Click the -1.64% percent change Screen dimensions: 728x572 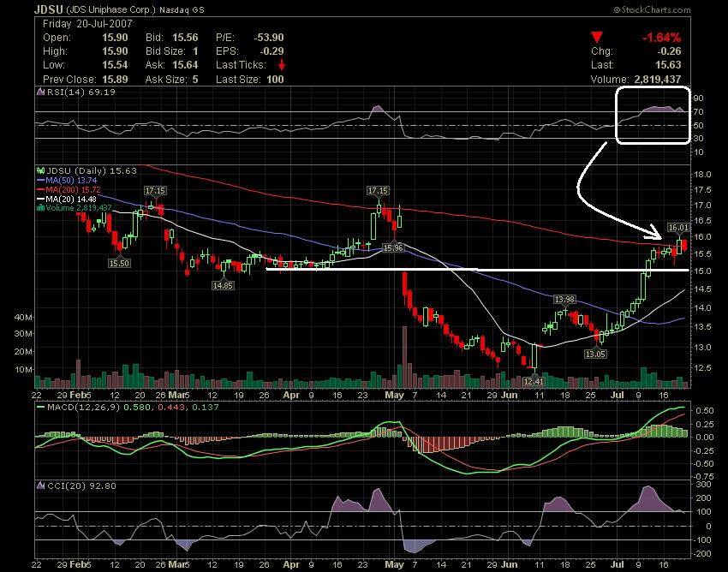coord(661,38)
